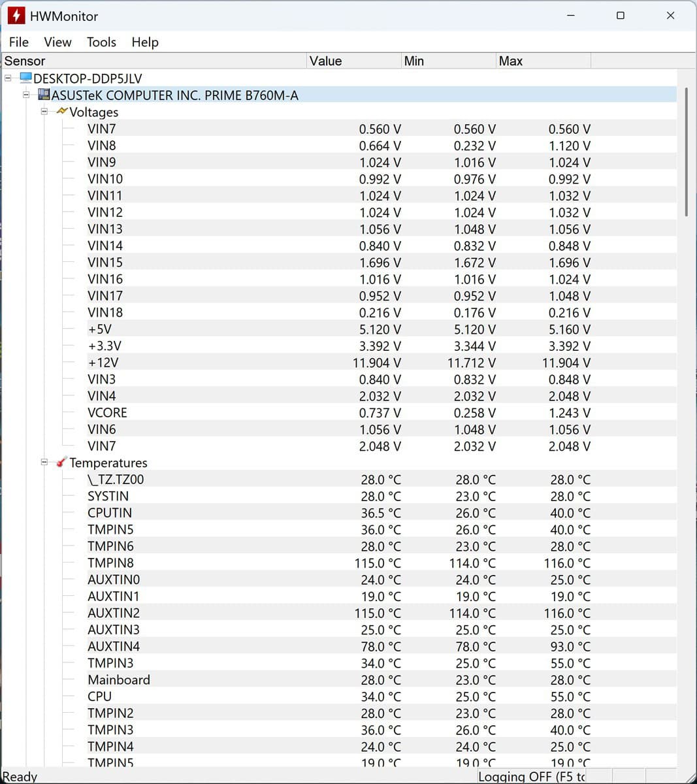The height and width of the screenshot is (784, 697).
Task: Click the Temperatures thermometer icon
Action: pos(61,463)
